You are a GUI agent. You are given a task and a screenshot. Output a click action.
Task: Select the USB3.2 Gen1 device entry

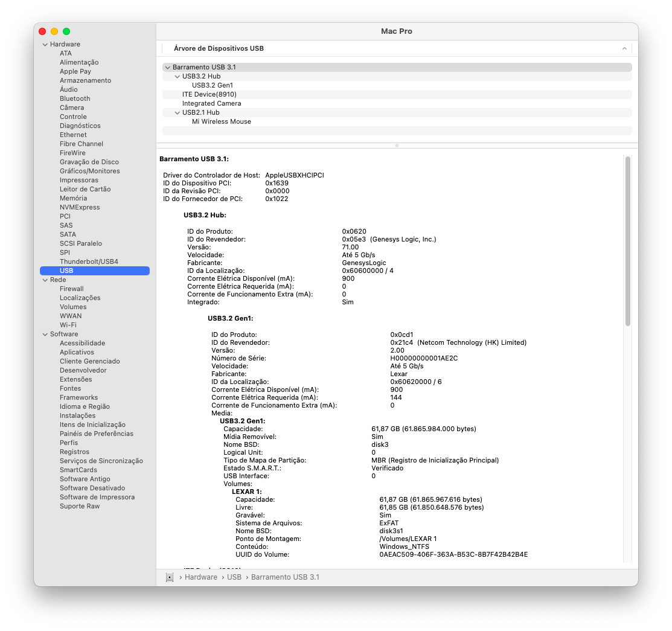point(212,85)
